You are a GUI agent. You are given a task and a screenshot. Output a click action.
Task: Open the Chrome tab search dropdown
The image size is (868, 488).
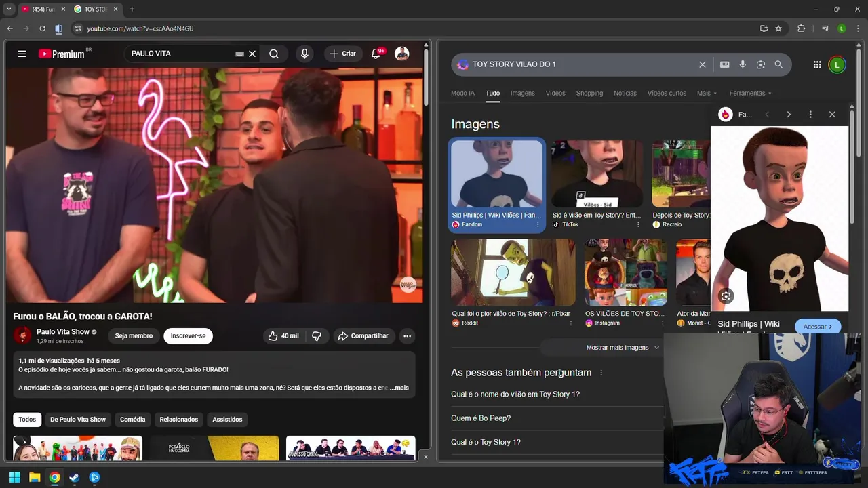click(x=9, y=9)
